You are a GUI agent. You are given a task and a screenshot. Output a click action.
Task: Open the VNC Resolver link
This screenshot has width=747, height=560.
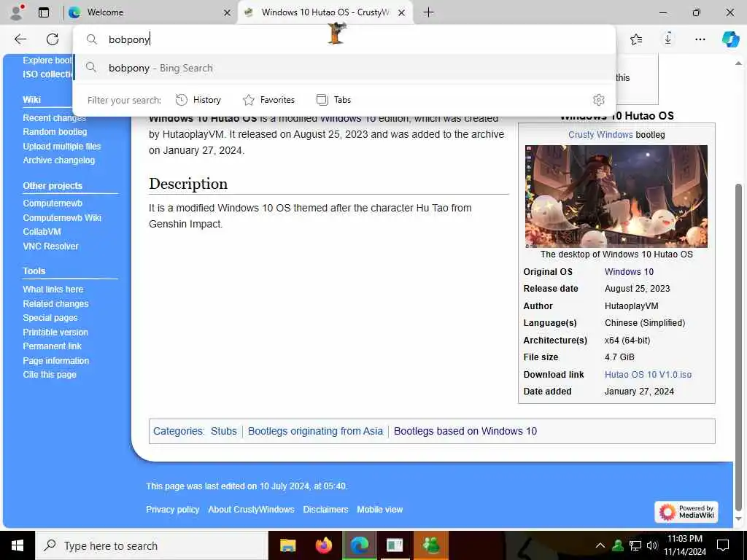click(50, 246)
